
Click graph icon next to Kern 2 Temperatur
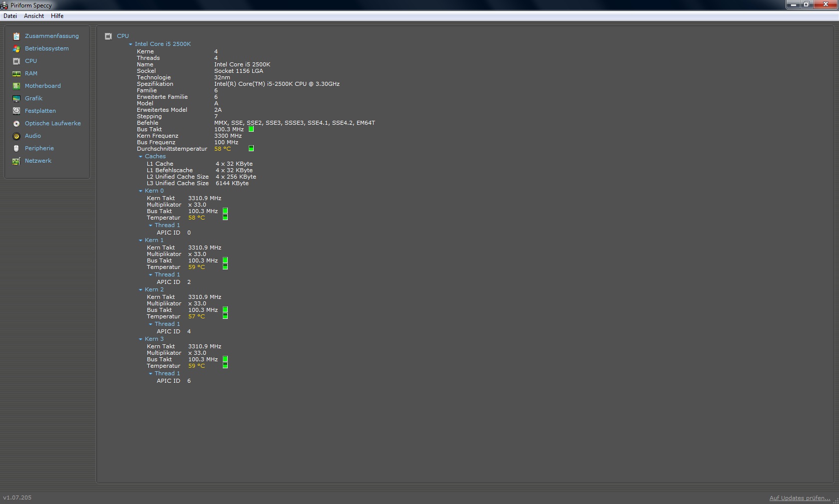[225, 316]
